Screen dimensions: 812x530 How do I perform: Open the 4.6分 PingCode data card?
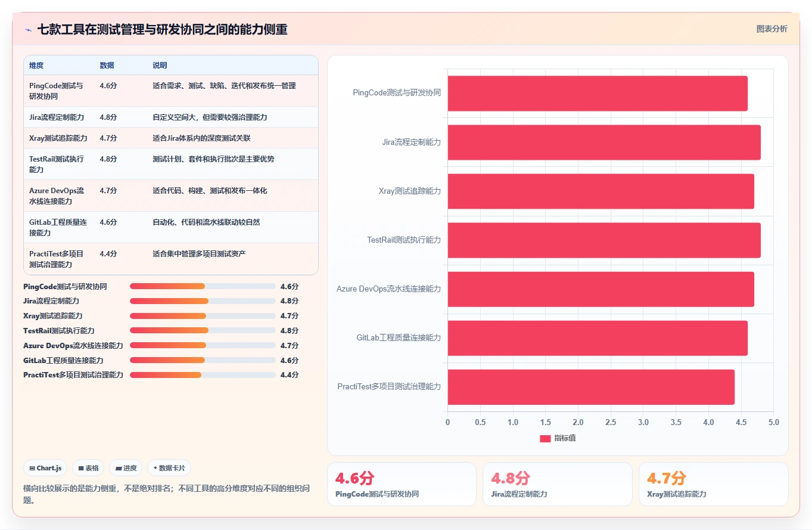(x=402, y=484)
